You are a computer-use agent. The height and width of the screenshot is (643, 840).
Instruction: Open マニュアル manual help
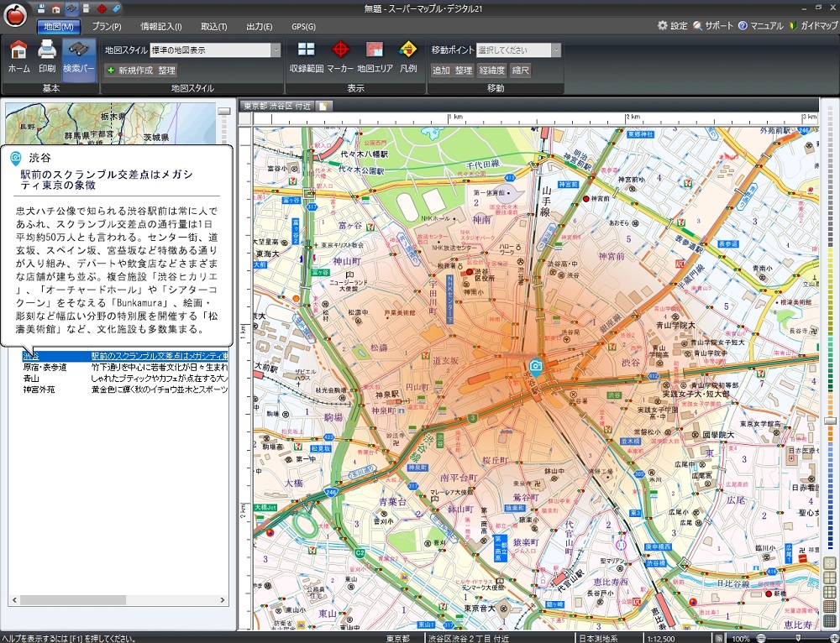click(761, 26)
